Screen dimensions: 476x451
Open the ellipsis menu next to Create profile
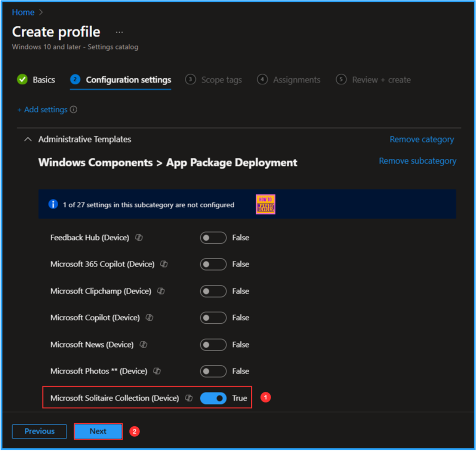click(x=119, y=32)
